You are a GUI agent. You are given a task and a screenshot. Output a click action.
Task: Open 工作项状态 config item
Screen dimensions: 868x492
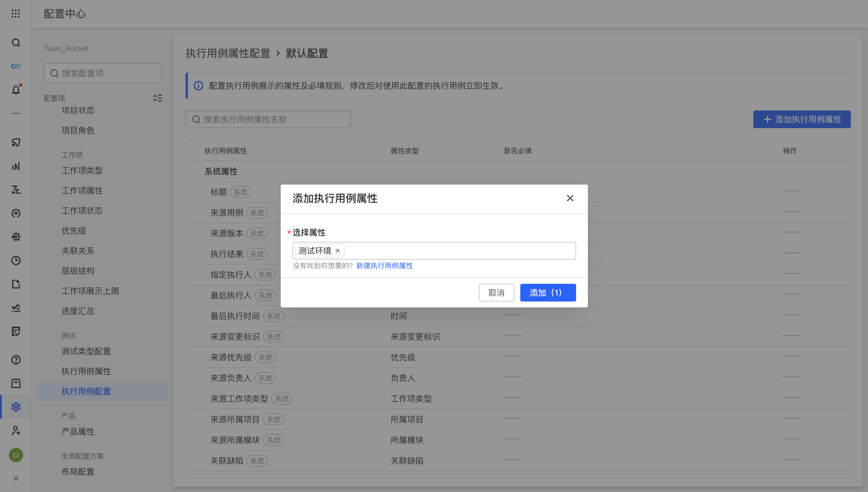click(x=82, y=211)
